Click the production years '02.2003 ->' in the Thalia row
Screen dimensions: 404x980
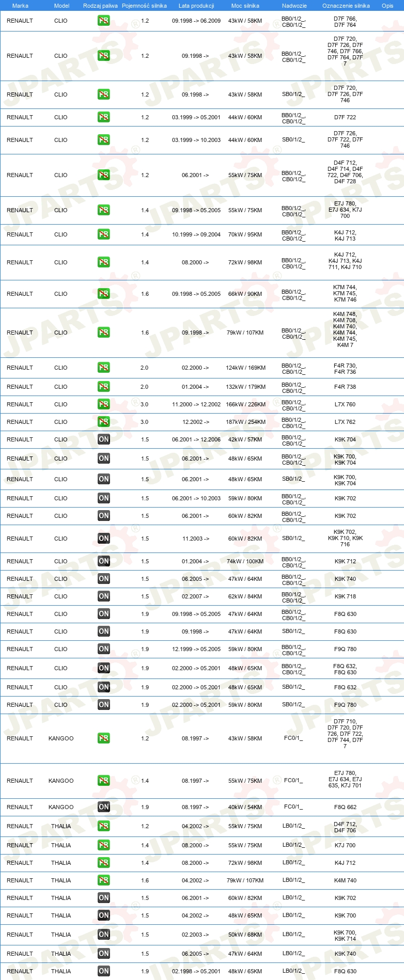click(195, 935)
